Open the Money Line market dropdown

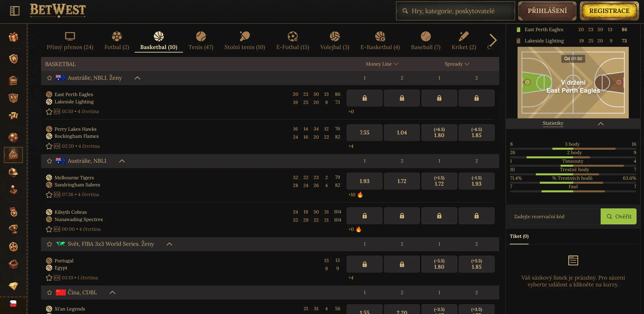[x=382, y=64]
